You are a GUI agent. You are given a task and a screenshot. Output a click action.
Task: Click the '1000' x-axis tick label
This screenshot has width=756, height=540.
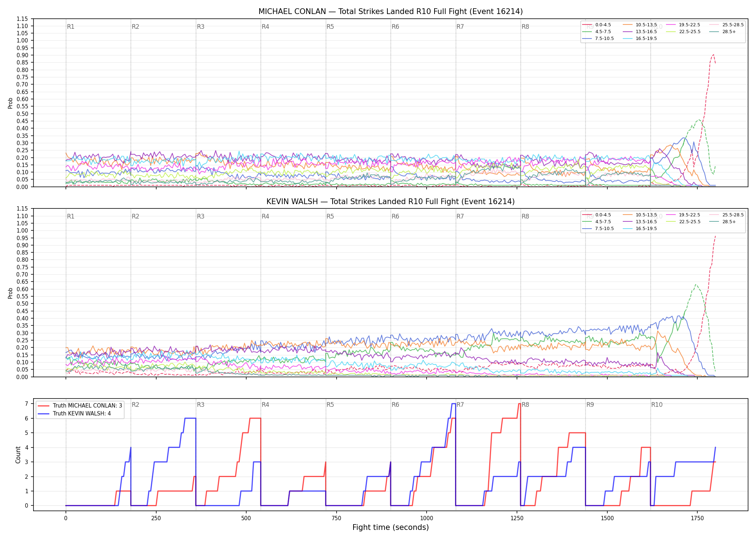point(427,518)
